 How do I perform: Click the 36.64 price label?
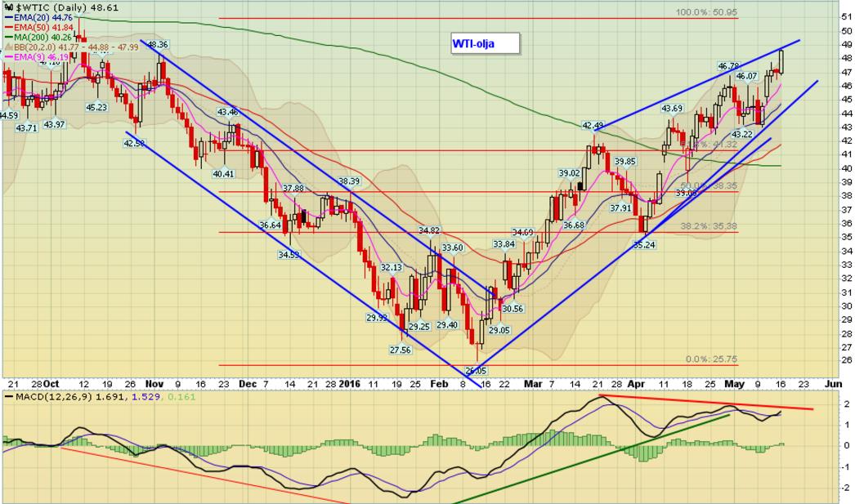pos(270,225)
